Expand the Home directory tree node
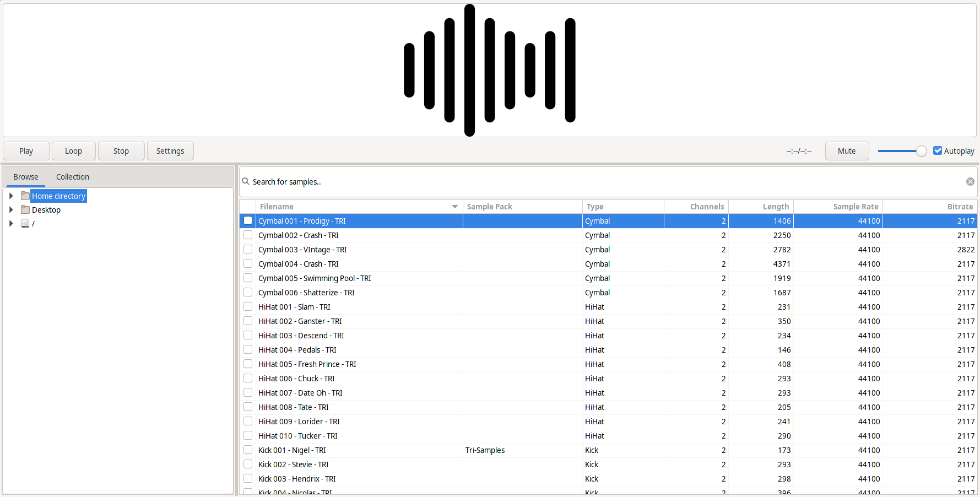The width and height of the screenshot is (980, 497). (x=11, y=196)
